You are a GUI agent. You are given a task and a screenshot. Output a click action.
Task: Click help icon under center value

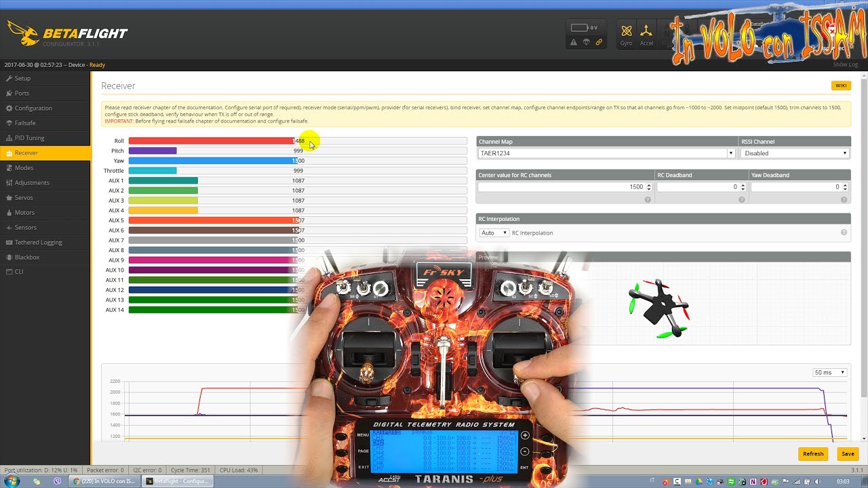point(648,200)
